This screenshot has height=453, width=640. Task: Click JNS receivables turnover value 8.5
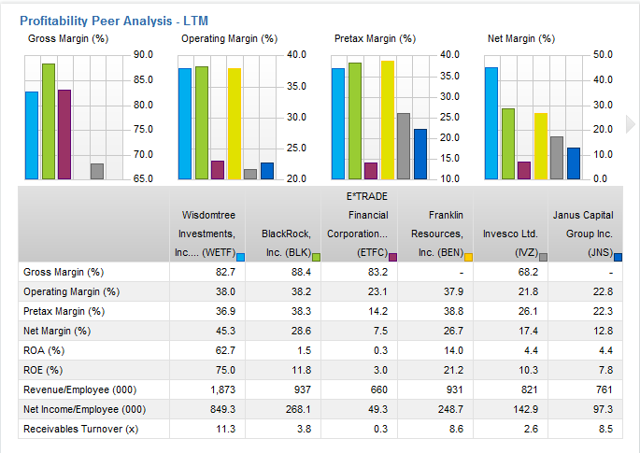pyautogui.click(x=606, y=429)
